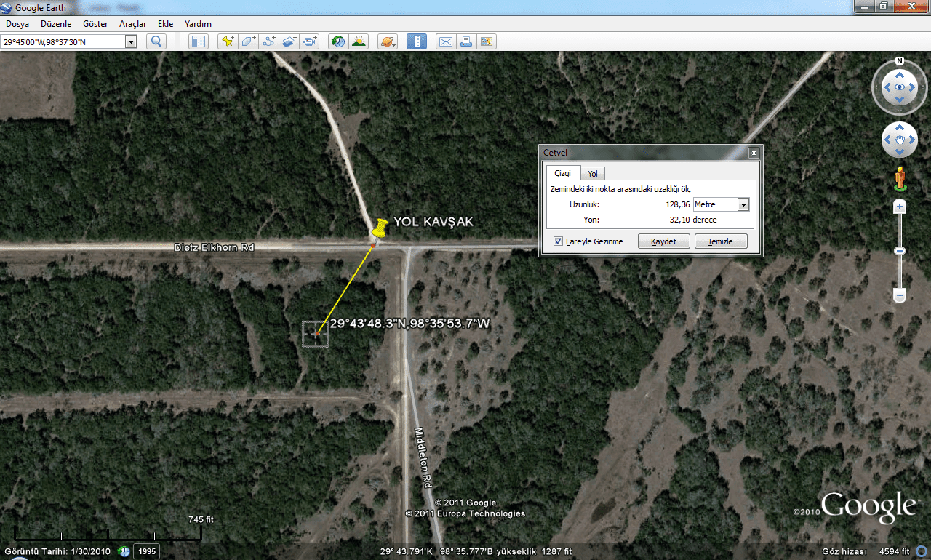Click the move down arrow on pan control
Image resolution: width=931 pixels, height=560 pixels.
point(900,151)
